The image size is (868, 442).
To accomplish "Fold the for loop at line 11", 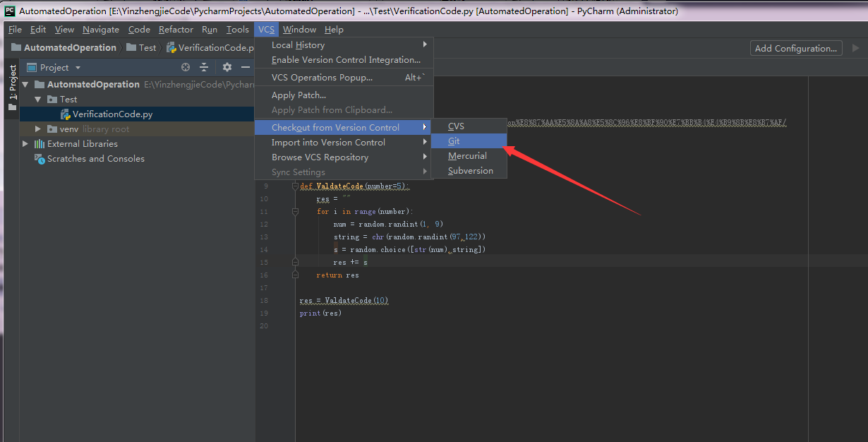I will 296,212.
